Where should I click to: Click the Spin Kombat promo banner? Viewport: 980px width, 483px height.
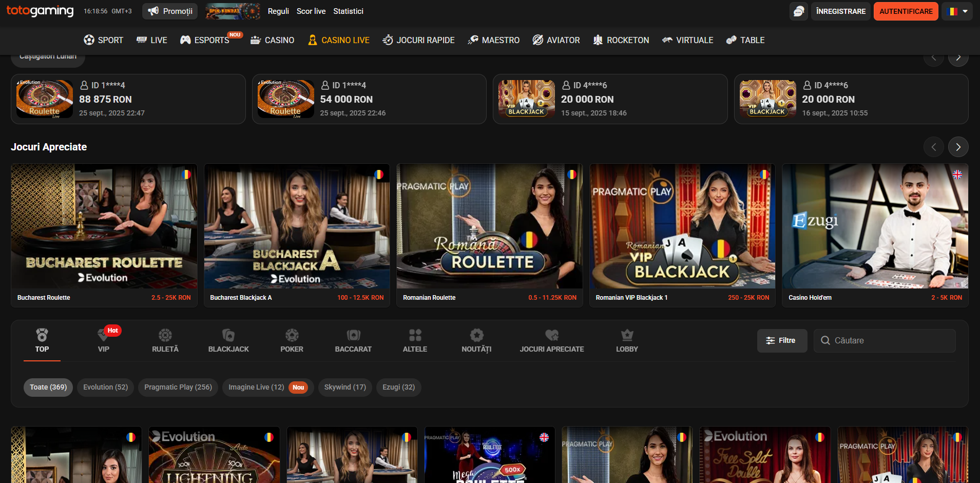[x=233, y=11]
